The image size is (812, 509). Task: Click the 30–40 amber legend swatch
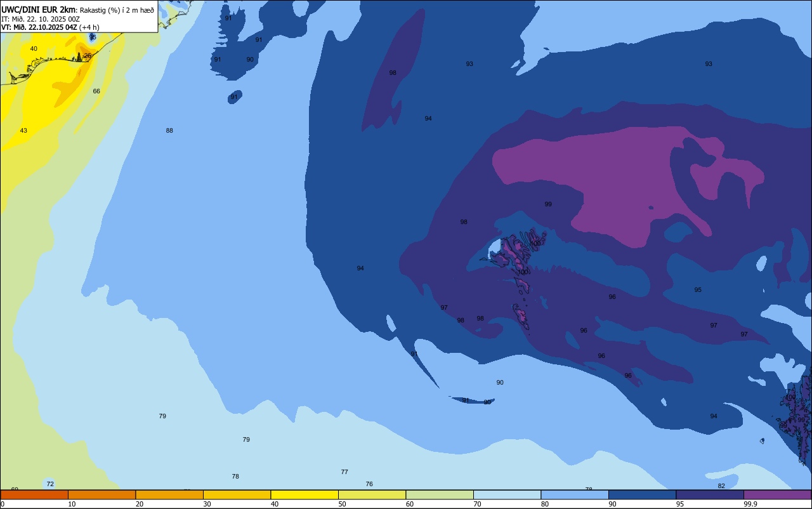tap(237, 494)
